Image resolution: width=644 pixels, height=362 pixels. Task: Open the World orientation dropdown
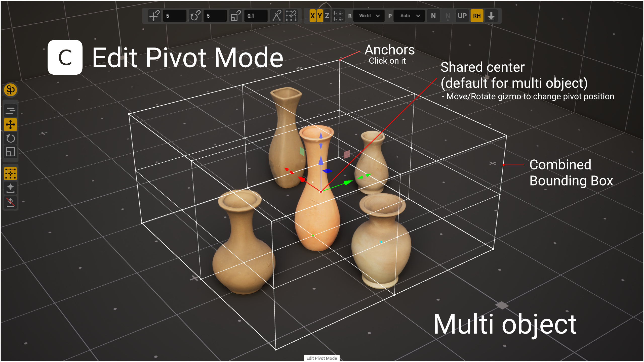(x=369, y=16)
